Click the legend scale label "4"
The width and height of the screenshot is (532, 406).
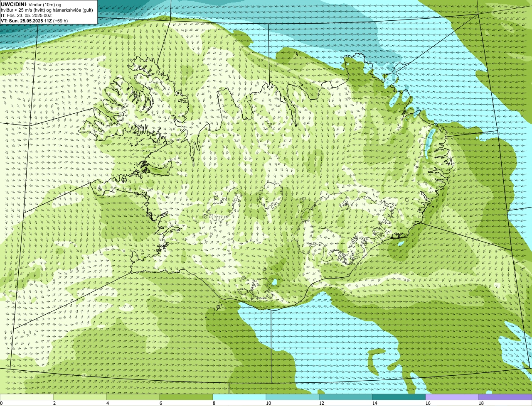tap(108, 403)
